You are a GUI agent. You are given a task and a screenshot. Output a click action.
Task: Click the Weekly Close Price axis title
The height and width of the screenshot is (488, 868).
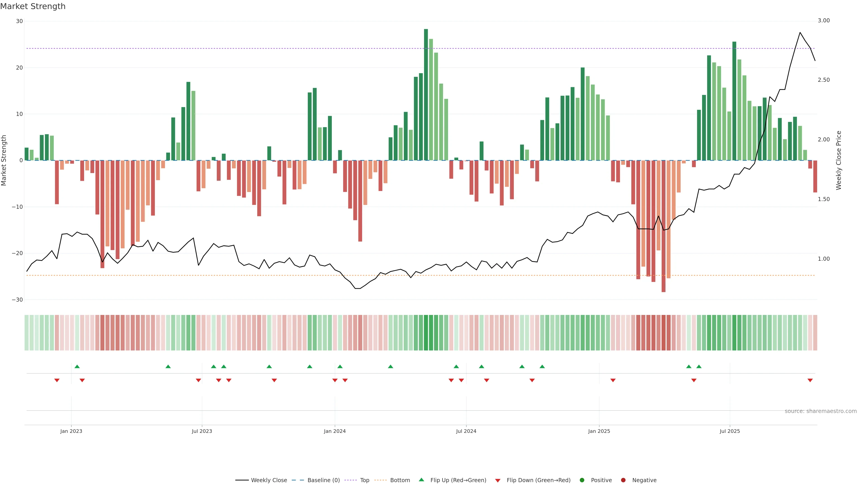(x=839, y=160)
